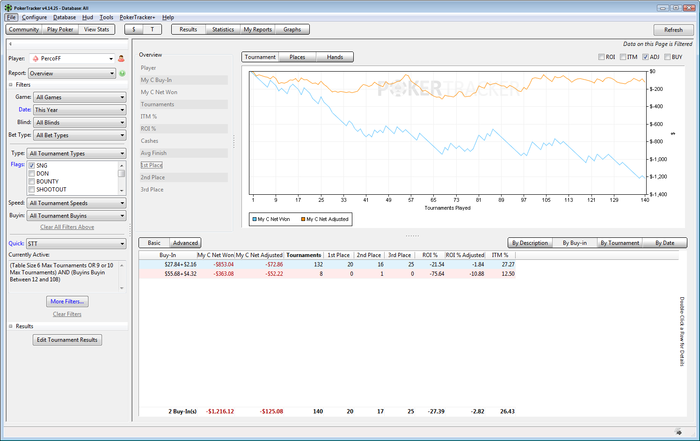Open the Type dropdown All Tournament Types

point(76,154)
